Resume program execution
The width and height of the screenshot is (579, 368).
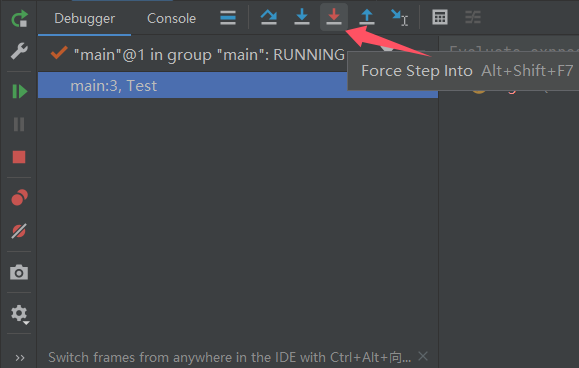pyautogui.click(x=19, y=91)
